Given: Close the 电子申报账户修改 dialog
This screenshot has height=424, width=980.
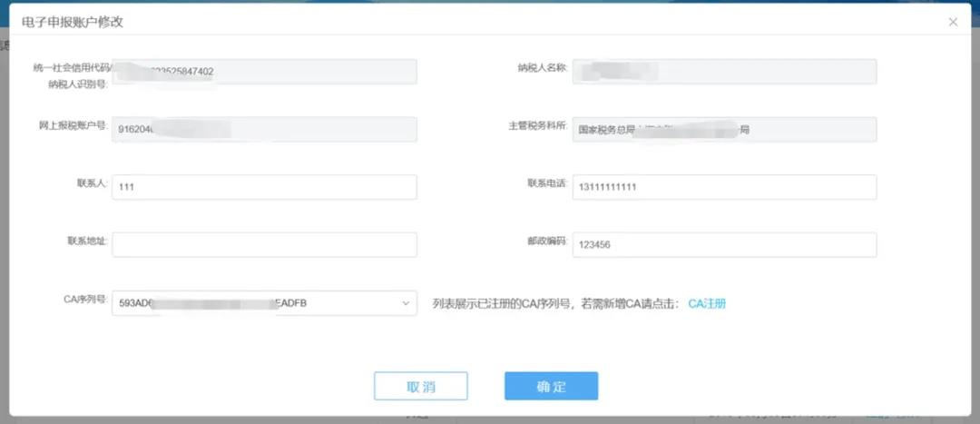Looking at the screenshot, I should pyautogui.click(x=953, y=22).
